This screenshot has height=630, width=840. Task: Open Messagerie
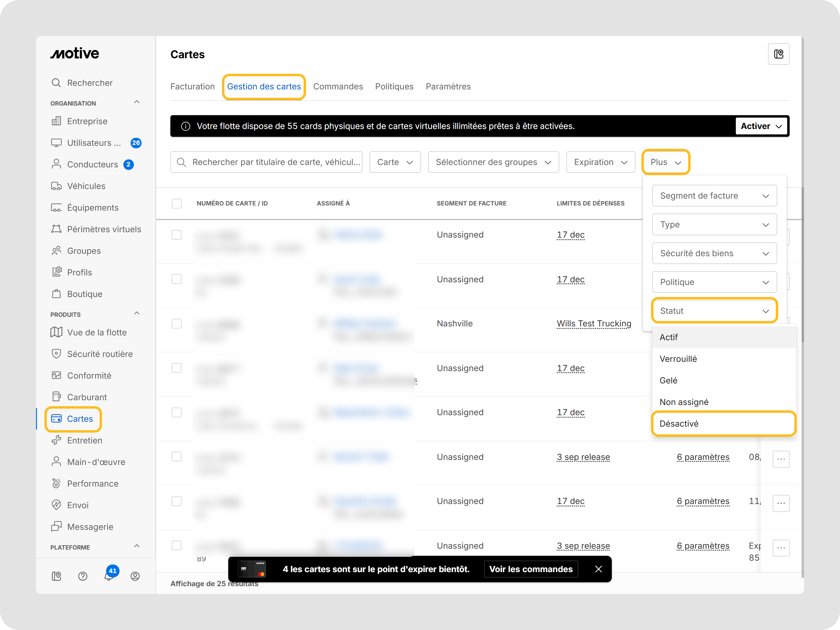[82, 527]
